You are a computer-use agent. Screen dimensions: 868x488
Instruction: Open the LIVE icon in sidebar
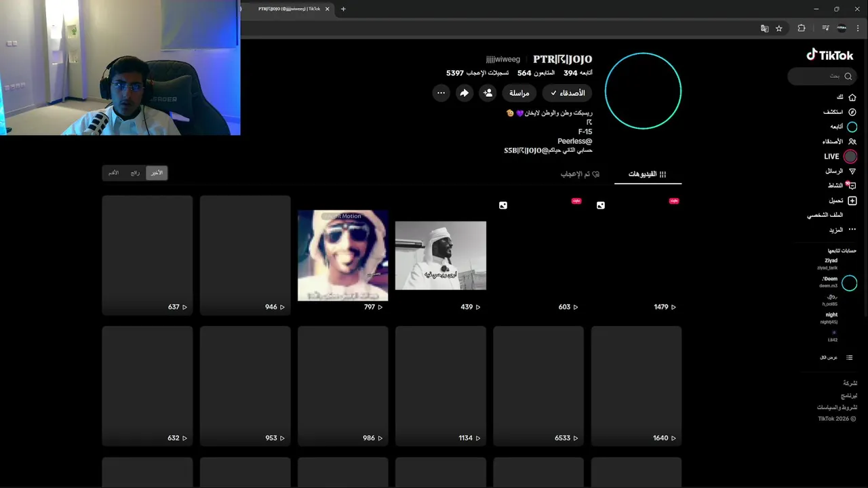click(850, 157)
